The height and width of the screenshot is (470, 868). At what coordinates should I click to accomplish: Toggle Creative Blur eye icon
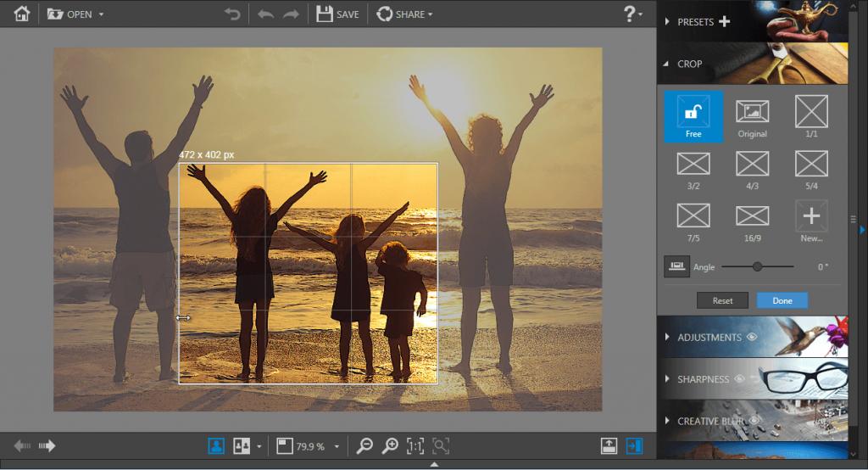pos(753,420)
